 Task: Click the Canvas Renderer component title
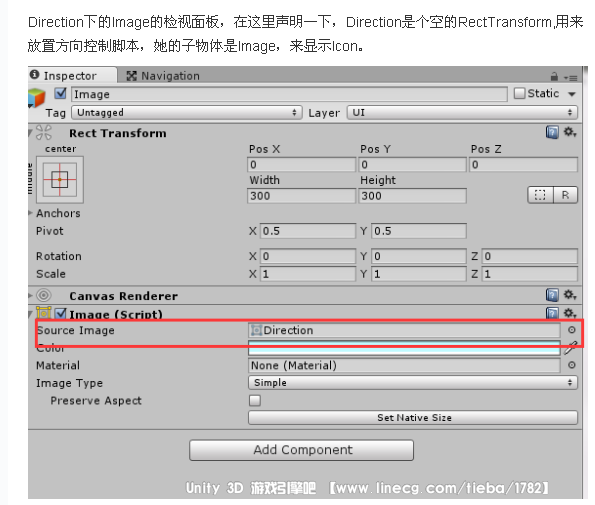123,296
